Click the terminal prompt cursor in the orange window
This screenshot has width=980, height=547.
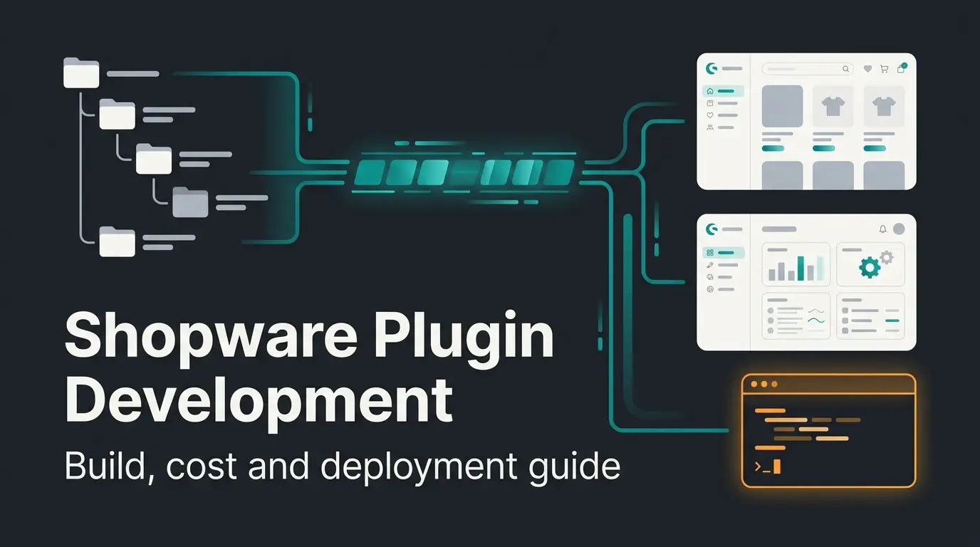777,467
